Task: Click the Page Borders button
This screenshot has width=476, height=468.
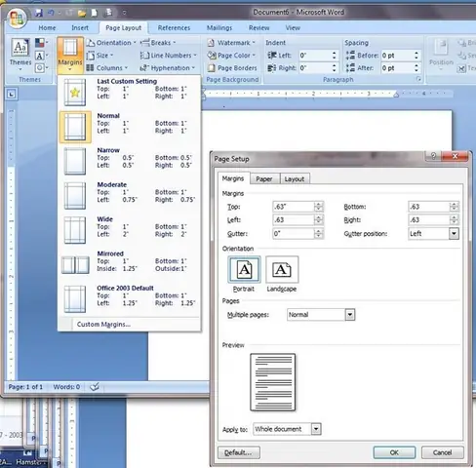Action: 232,68
